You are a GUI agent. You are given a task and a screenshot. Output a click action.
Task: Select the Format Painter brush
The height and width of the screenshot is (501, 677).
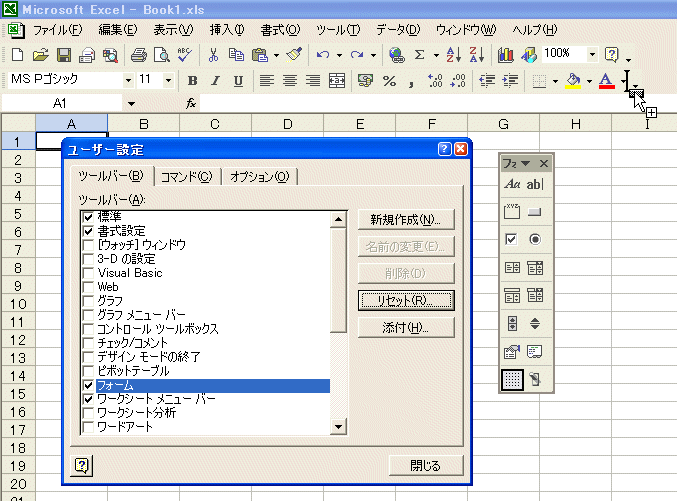click(x=294, y=55)
